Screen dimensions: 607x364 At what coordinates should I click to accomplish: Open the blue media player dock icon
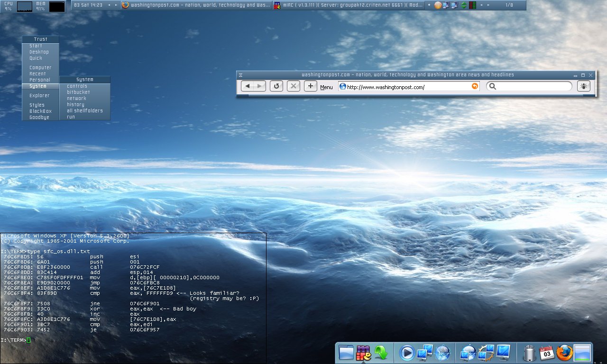pyautogui.click(x=407, y=353)
